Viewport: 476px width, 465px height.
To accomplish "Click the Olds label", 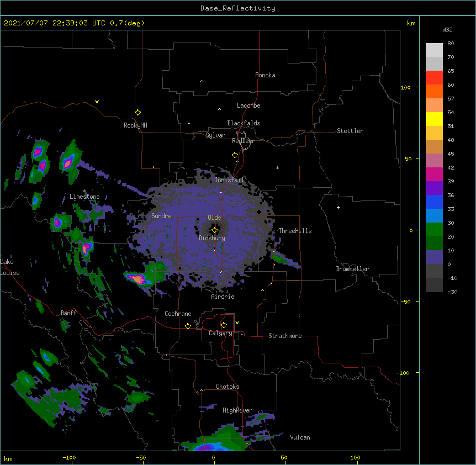I will pos(214,218).
